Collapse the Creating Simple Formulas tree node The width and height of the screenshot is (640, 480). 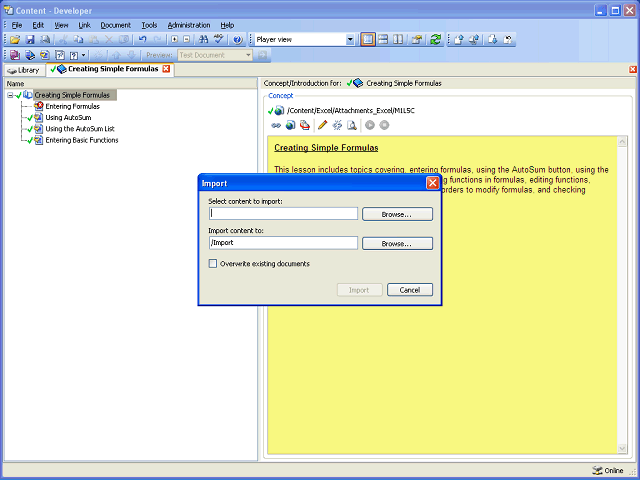point(10,95)
